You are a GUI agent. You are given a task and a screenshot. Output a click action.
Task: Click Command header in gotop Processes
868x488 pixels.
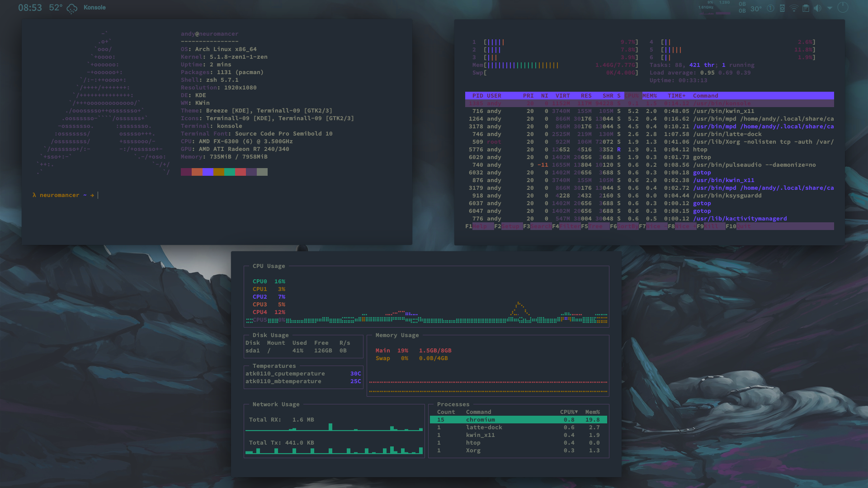coord(479,412)
